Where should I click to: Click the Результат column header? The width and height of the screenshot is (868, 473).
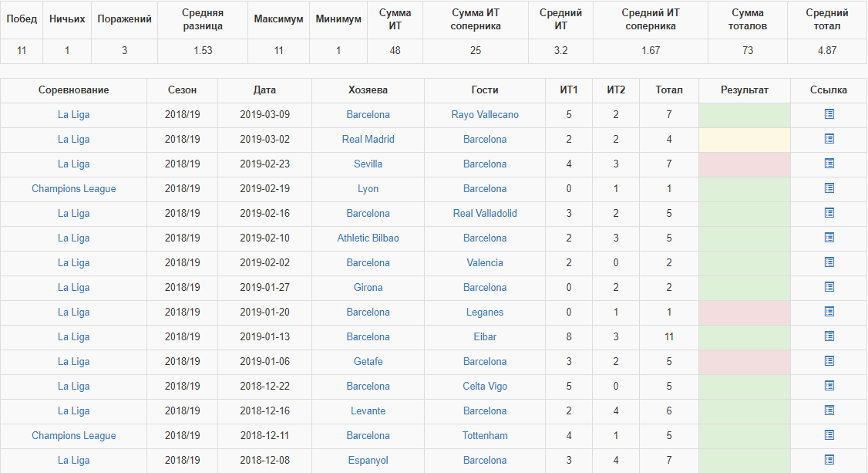coord(745,90)
